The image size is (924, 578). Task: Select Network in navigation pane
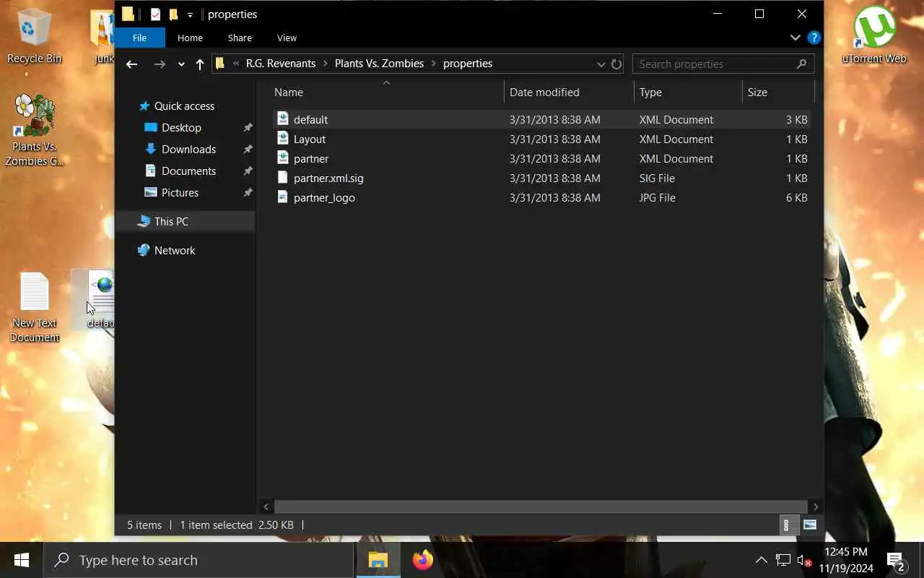pyautogui.click(x=175, y=250)
